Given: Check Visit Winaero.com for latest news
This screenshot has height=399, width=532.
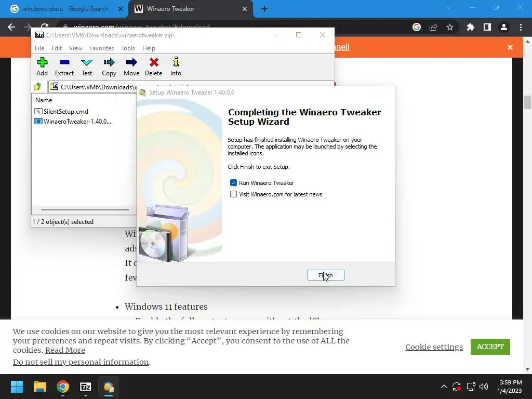Looking at the screenshot, I should 233,194.
